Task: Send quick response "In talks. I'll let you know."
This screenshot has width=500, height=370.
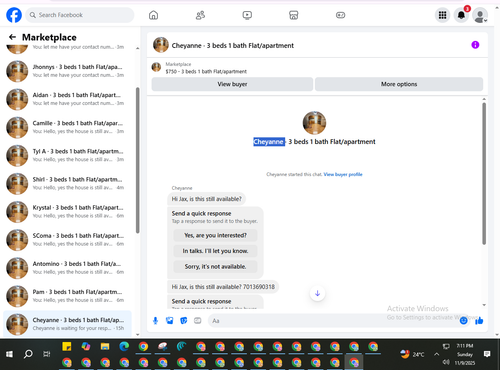Action: (x=215, y=251)
